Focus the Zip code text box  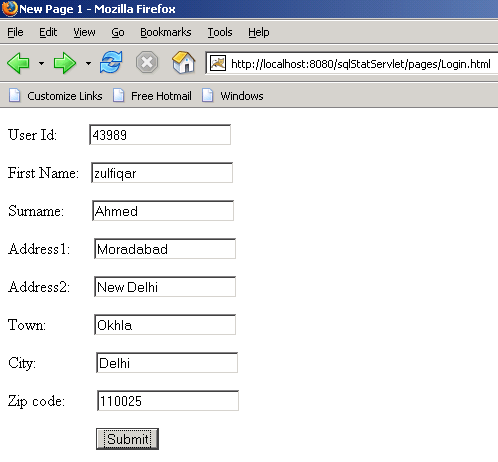[x=168, y=401]
